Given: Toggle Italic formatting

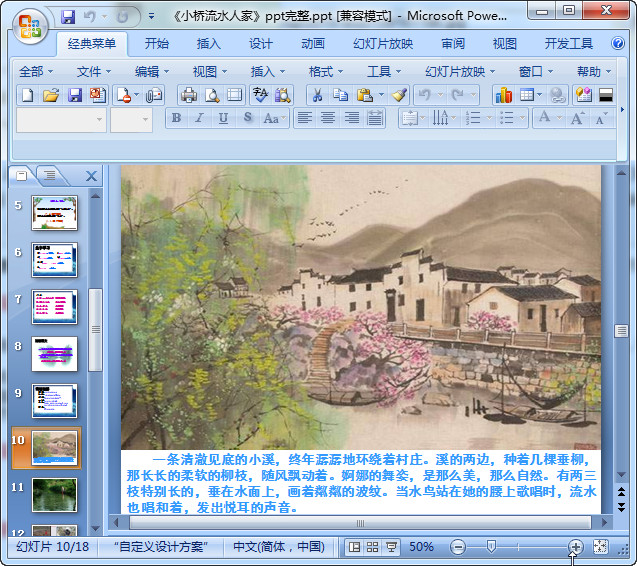Looking at the screenshot, I should [x=199, y=118].
